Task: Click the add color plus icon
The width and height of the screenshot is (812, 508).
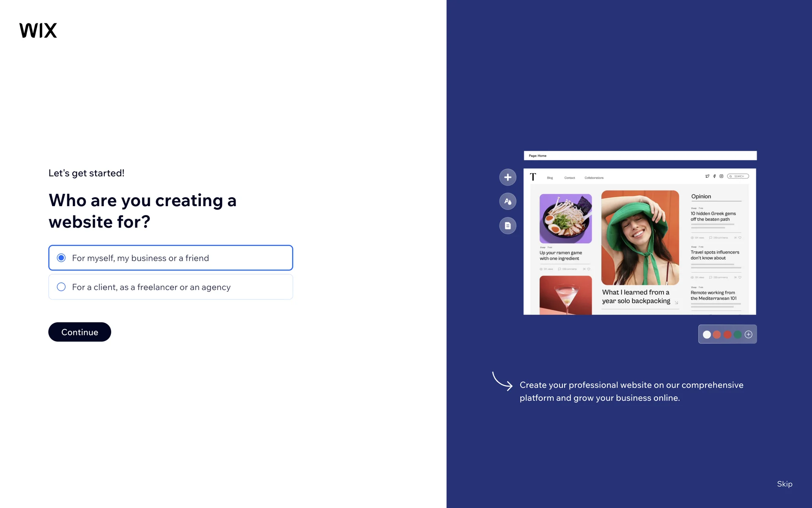Action: pyautogui.click(x=749, y=334)
